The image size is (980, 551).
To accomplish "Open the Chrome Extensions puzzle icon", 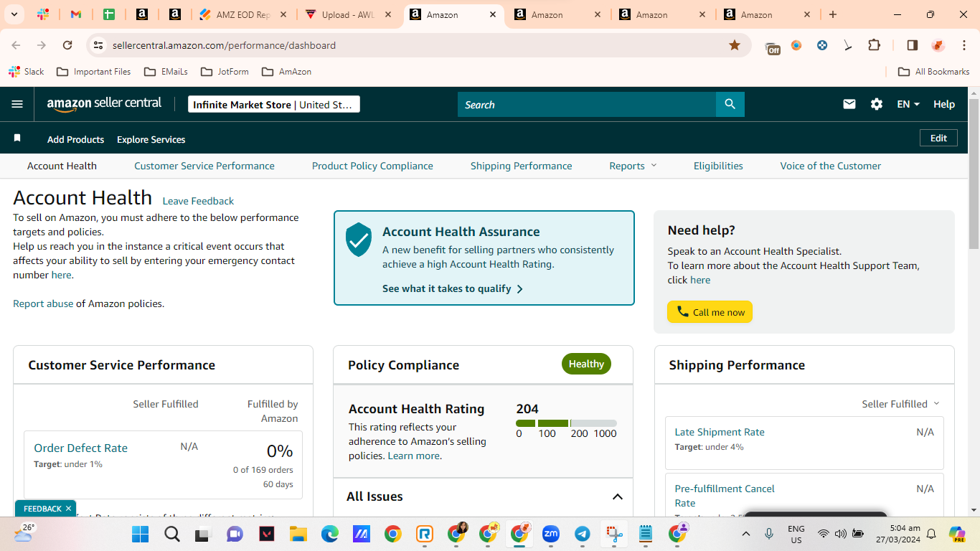I will point(874,45).
